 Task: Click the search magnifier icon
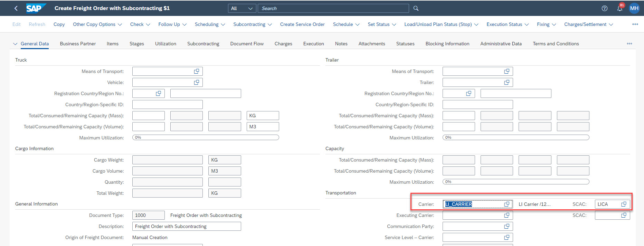pos(416,8)
